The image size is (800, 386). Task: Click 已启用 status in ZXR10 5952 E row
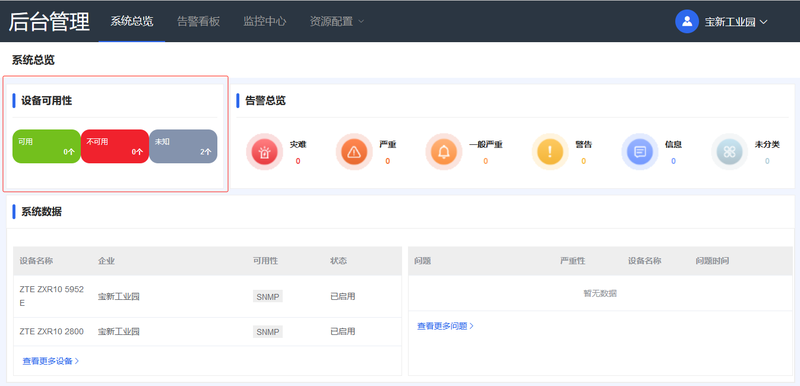point(343,296)
